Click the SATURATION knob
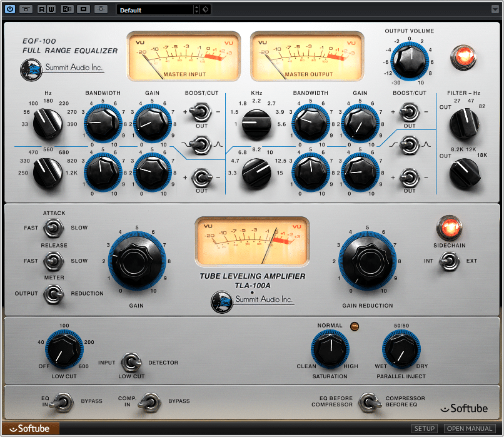The image size is (504, 437). click(330, 349)
